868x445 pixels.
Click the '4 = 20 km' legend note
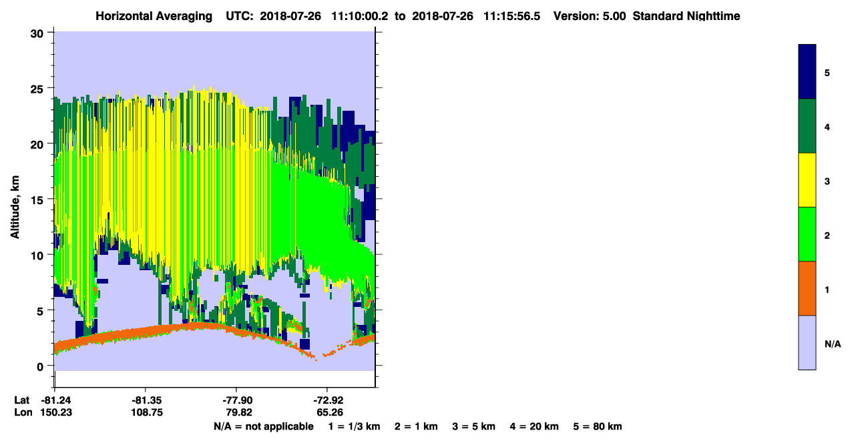(x=534, y=426)
